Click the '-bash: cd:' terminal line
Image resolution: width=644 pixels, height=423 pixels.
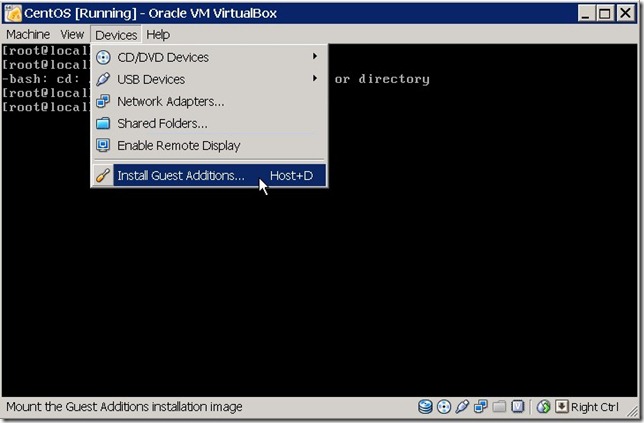coord(41,79)
